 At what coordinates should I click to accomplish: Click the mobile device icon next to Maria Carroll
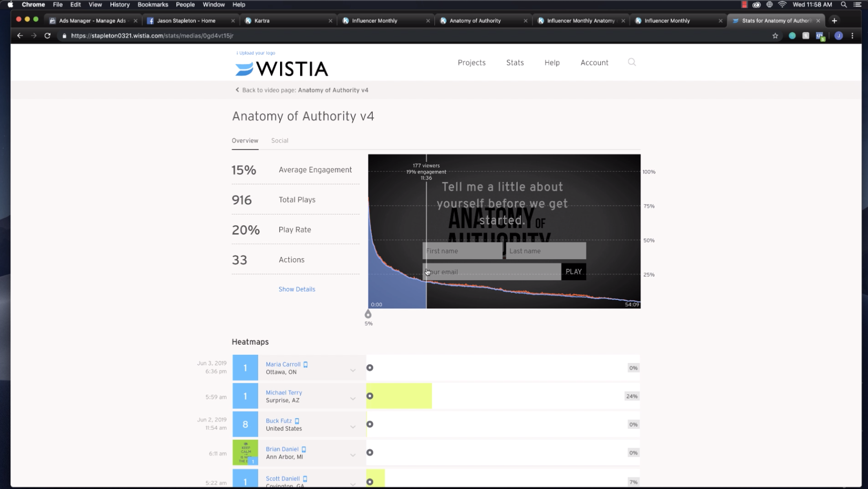point(305,364)
